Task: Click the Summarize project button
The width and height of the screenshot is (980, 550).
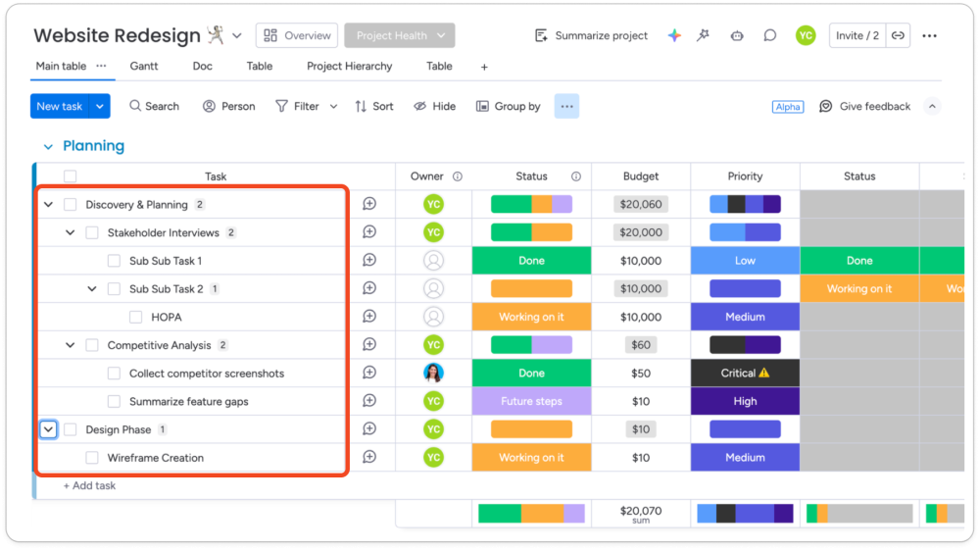Action: (x=591, y=35)
